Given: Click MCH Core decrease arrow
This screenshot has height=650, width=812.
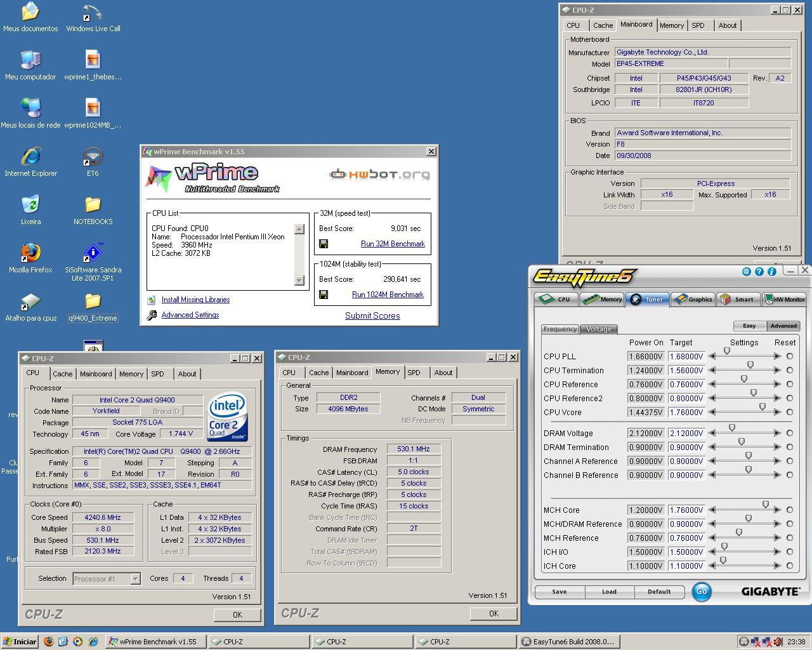Looking at the screenshot, I should 712,510.
